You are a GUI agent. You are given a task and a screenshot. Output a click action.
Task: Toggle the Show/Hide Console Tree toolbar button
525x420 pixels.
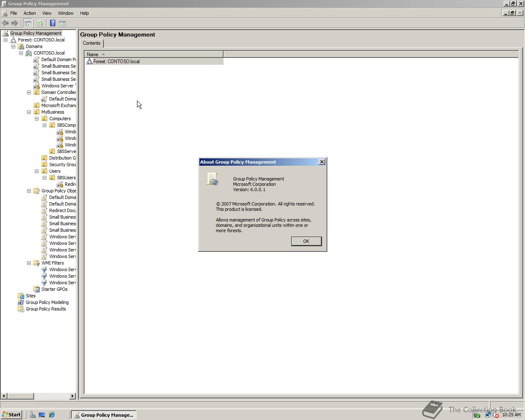click(28, 23)
